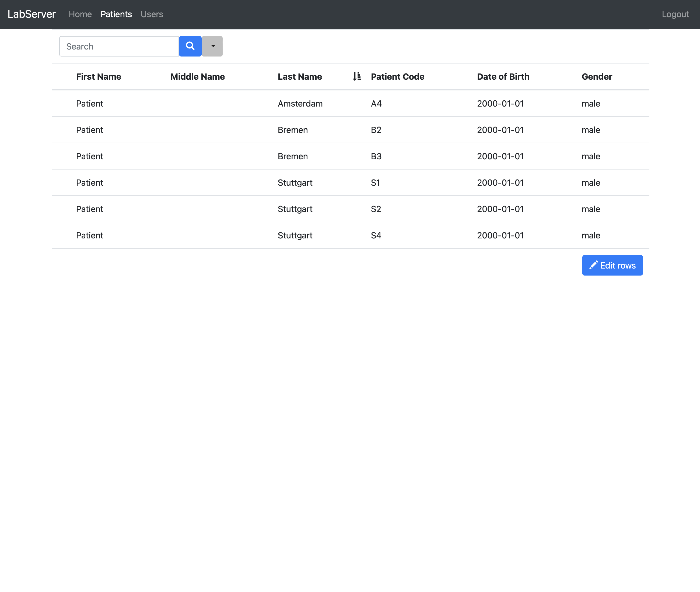Open patient row with code S1

click(x=375, y=182)
